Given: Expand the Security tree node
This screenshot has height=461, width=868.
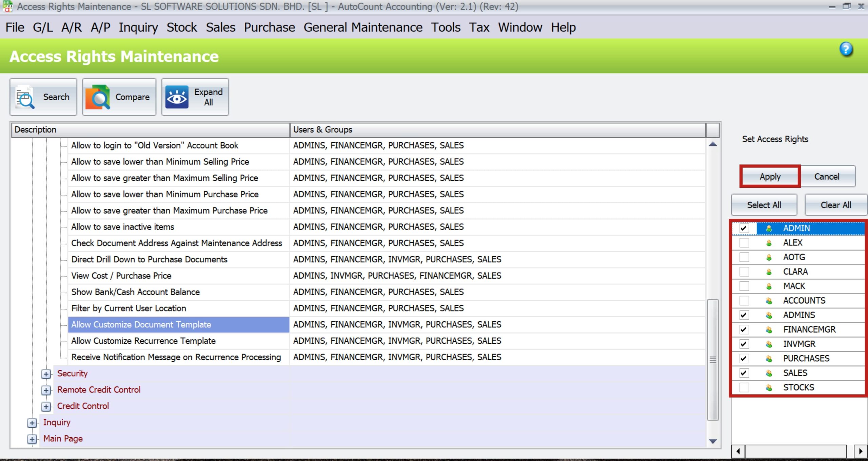Looking at the screenshot, I should pos(46,374).
